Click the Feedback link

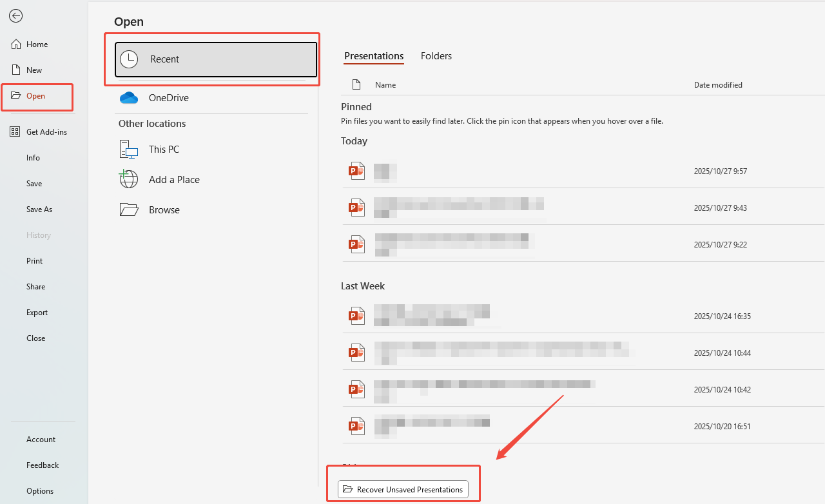pos(42,465)
